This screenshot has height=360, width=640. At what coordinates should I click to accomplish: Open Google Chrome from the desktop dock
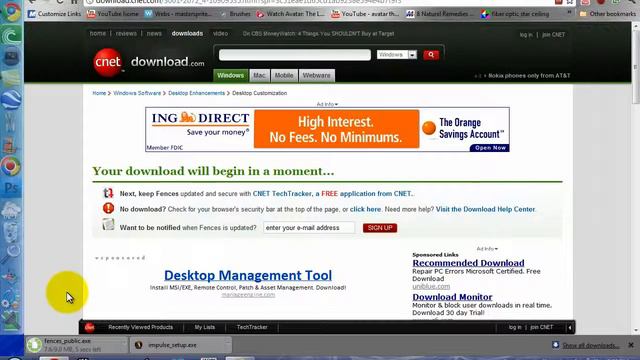coord(11,12)
